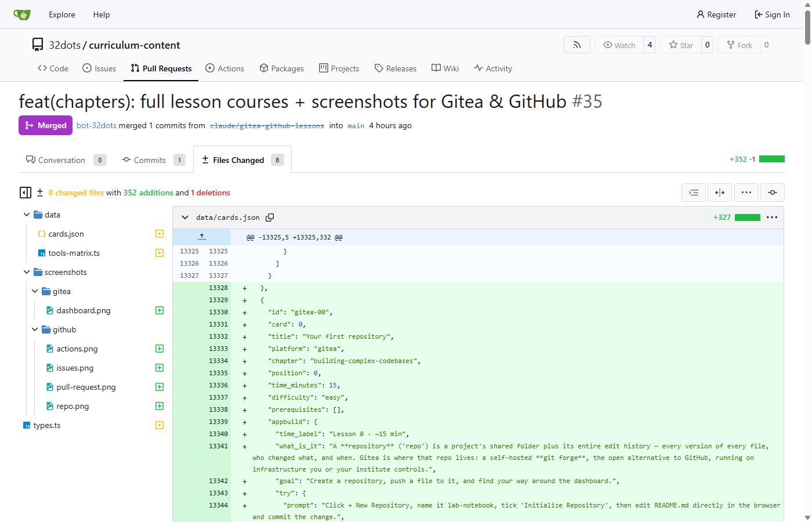Click the diff stats plus-minus icon
The width and height of the screenshot is (812, 522).
click(x=40, y=193)
